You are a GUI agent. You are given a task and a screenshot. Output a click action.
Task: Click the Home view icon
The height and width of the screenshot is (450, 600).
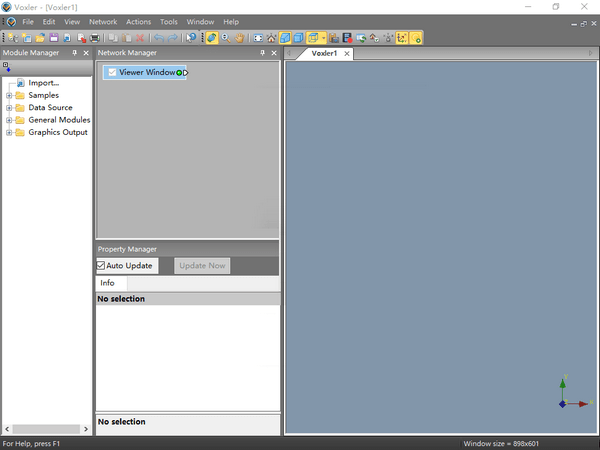pyautogui.click(x=272, y=38)
